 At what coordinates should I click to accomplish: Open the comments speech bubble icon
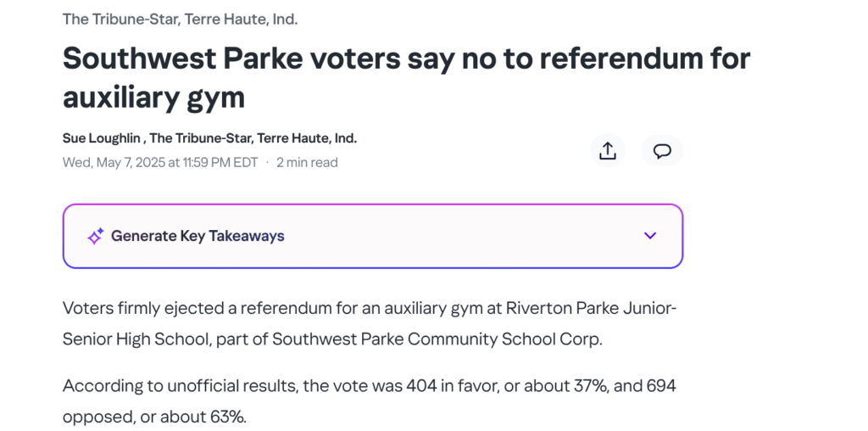pos(662,151)
